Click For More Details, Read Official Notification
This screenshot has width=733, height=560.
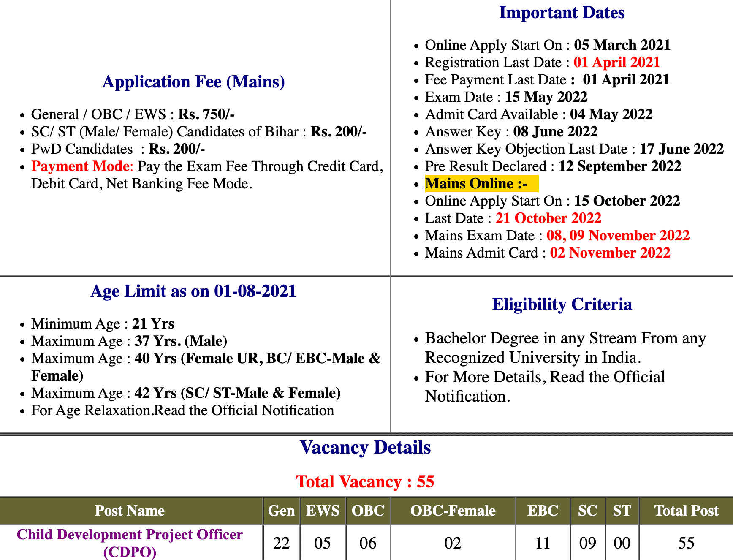[x=545, y=387]
